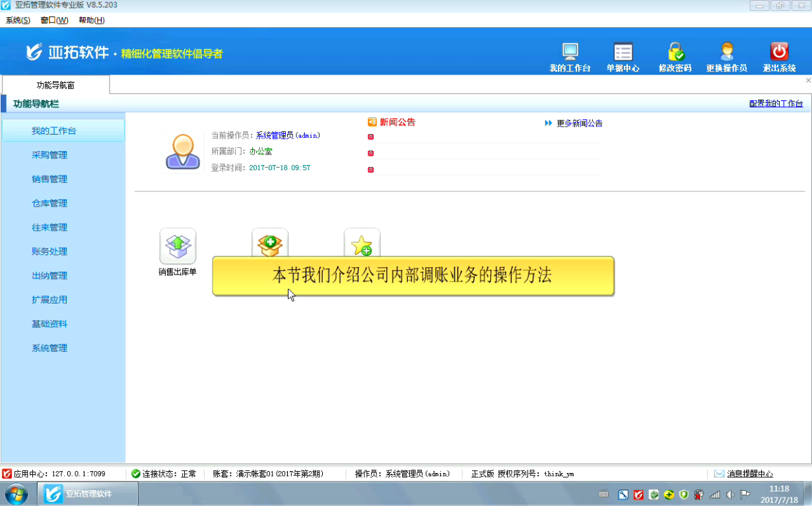Click the open box shortcut icon
Viewport: 812px width, 506px height.
point(270,243)
